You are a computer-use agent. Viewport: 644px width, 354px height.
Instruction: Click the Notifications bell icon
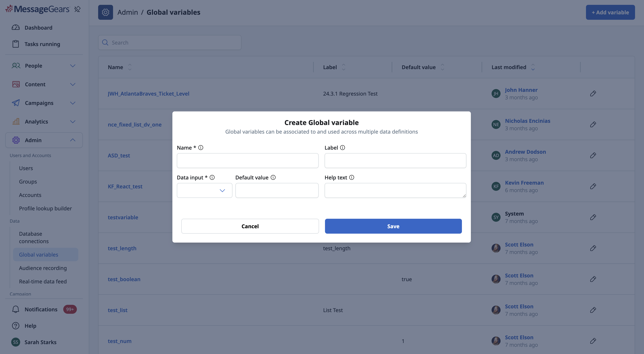pyautogui.click(x=16, y=309)
